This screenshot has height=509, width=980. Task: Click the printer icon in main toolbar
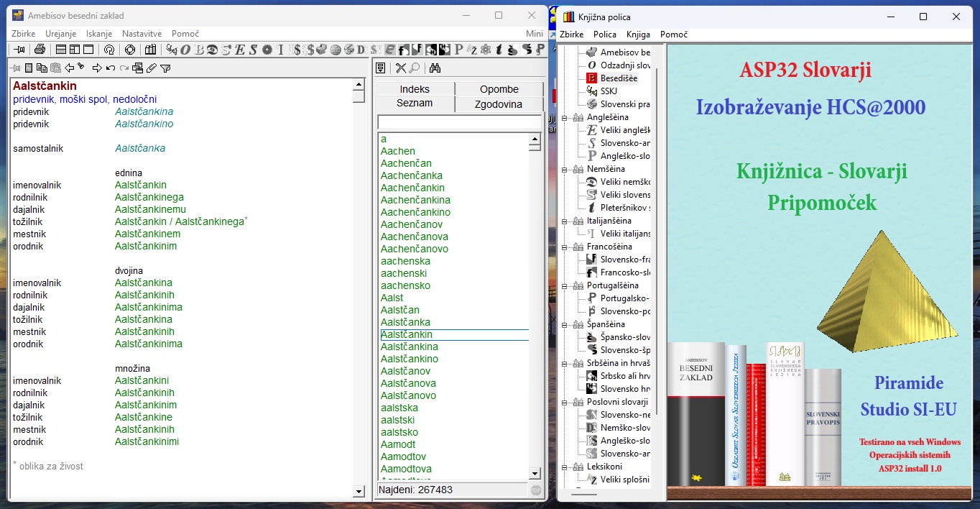(40, 50)
